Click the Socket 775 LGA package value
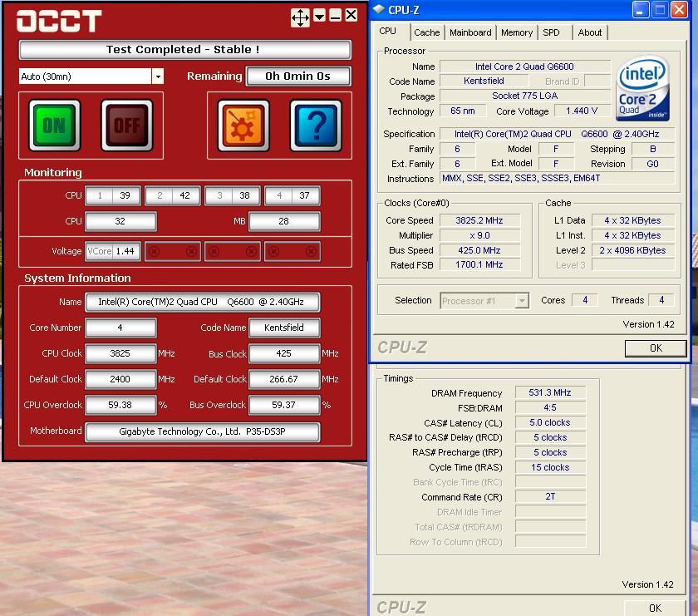The height and width of the screenshot is (616, 698). 525,96
